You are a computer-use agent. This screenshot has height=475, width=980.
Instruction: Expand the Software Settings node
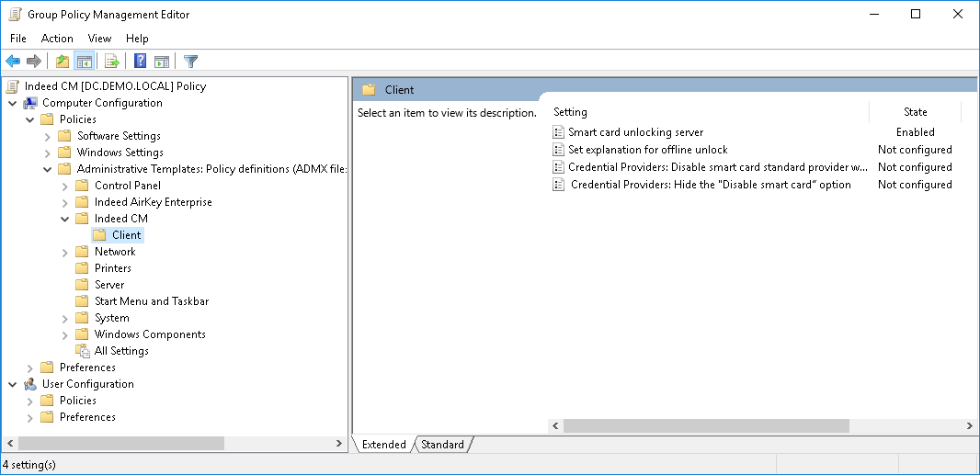click(48, 136)
